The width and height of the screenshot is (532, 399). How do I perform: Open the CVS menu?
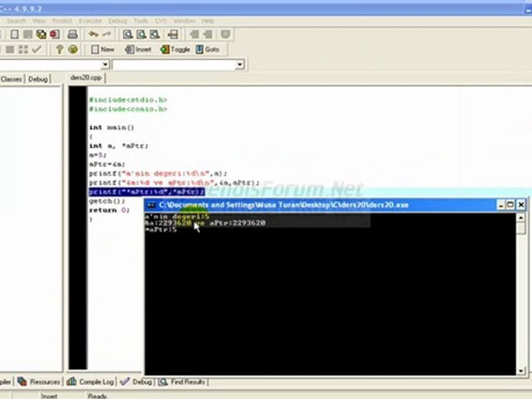pos(161,21)
